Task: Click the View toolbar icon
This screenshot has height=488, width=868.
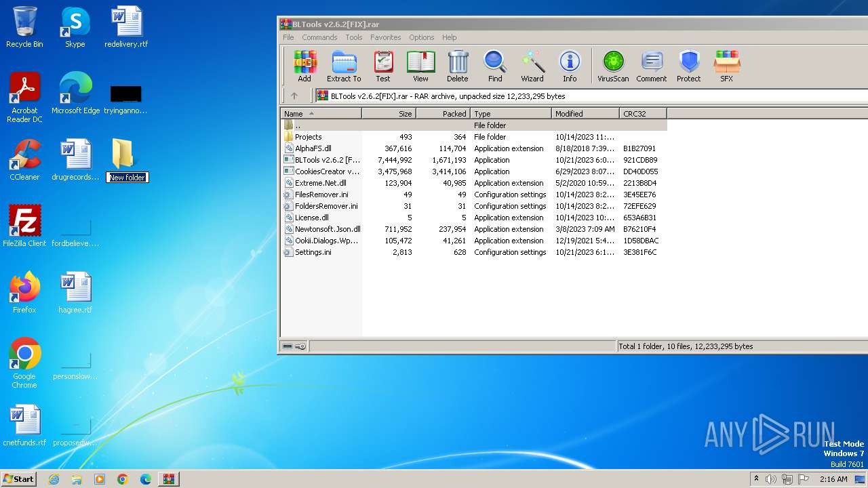Action: point(420,66)
